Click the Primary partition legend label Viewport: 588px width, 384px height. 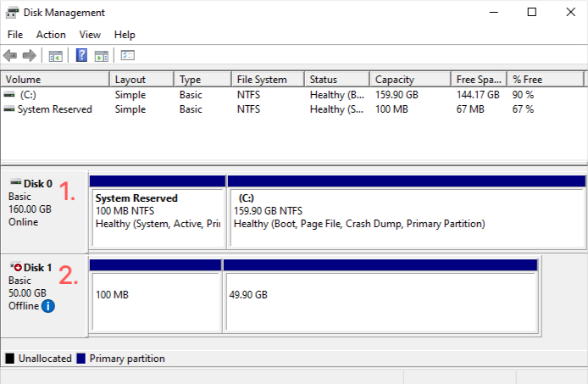click(127, 359)
